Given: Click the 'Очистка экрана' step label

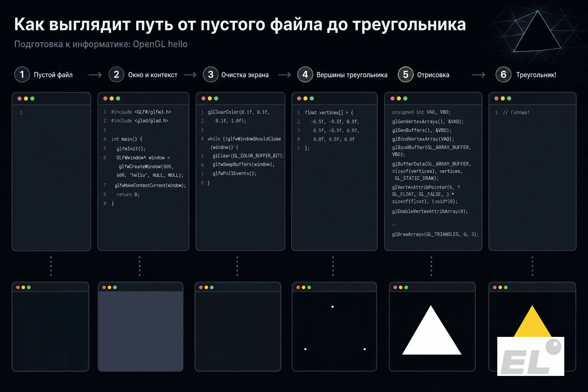Looking at the screenshot, I should (245, 75).
